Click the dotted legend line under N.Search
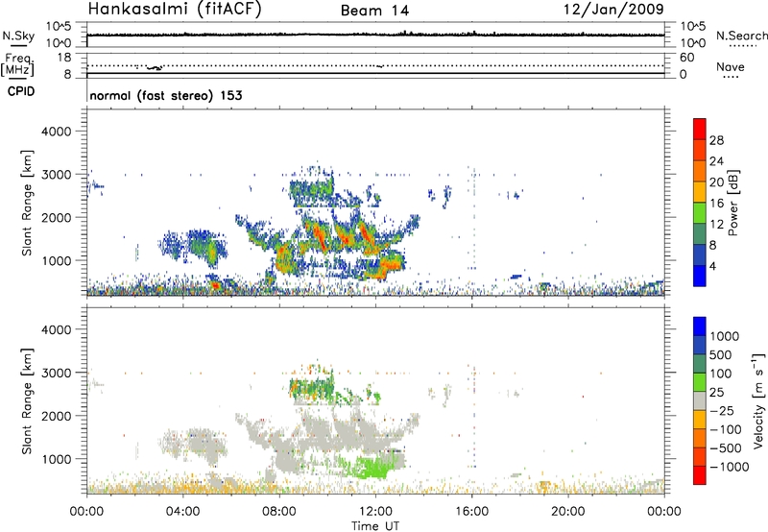The image size is (768, 532). point(743,45)
